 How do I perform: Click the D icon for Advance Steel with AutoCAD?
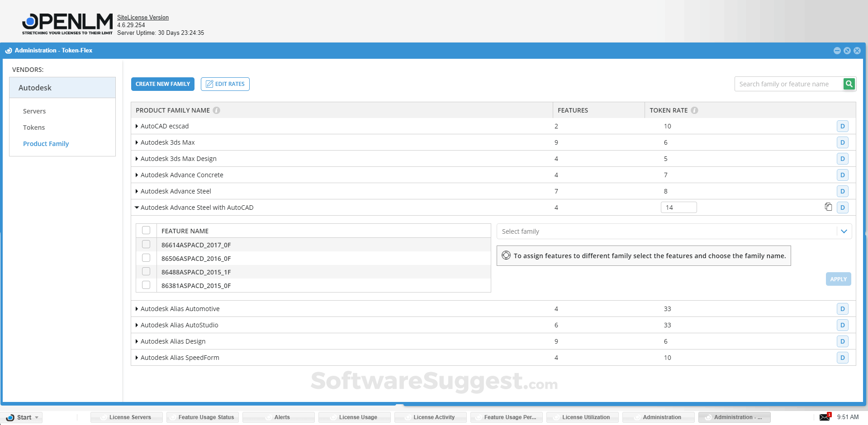coord(842,208)
